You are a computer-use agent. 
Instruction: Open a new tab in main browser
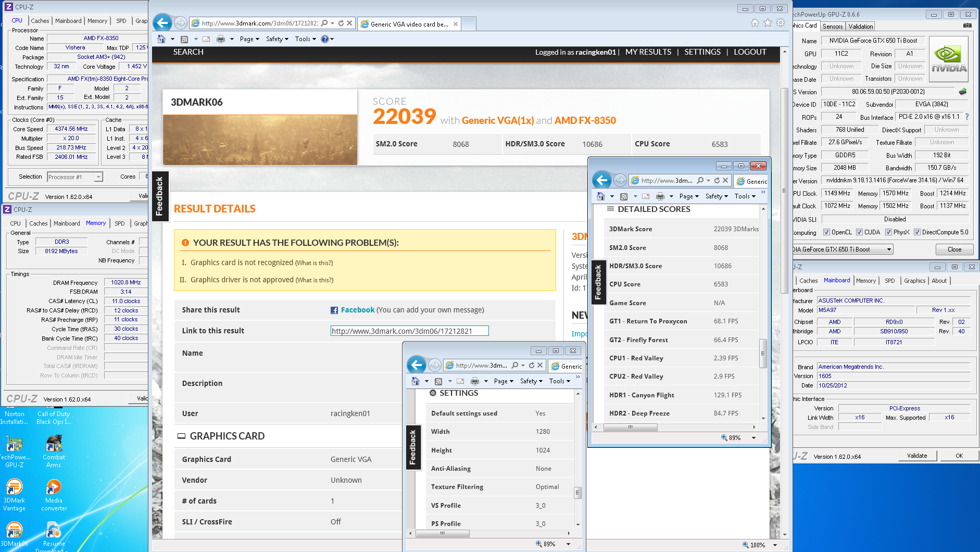(x=469, y=24)
